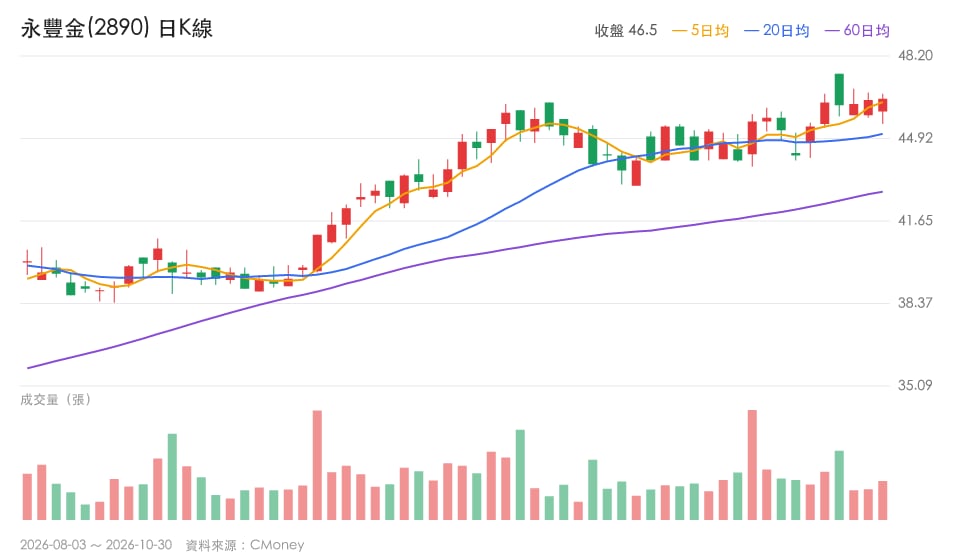Click the 成交量(張) volume panel label

[x=56, y=400]
